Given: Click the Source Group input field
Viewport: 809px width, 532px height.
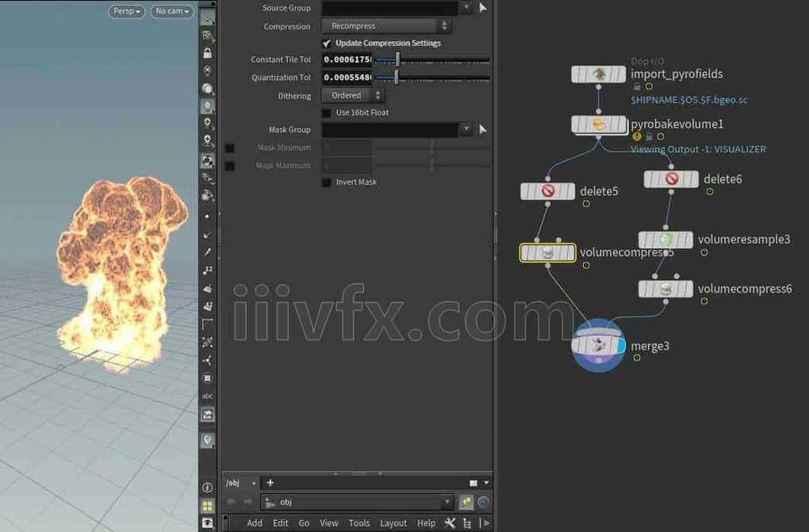Looking at the screenshot, I should click(389, 8).
